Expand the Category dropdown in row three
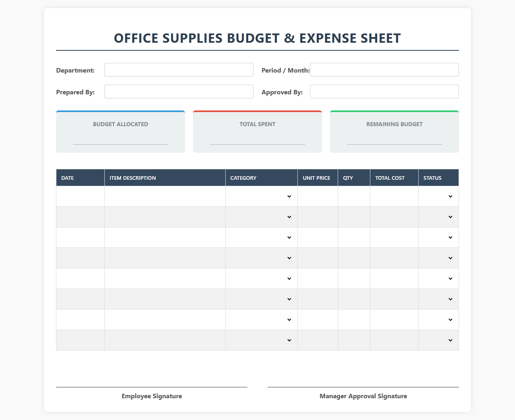Image resolution: width=515 pixels, height=420 pixels. tap(262, 237)
